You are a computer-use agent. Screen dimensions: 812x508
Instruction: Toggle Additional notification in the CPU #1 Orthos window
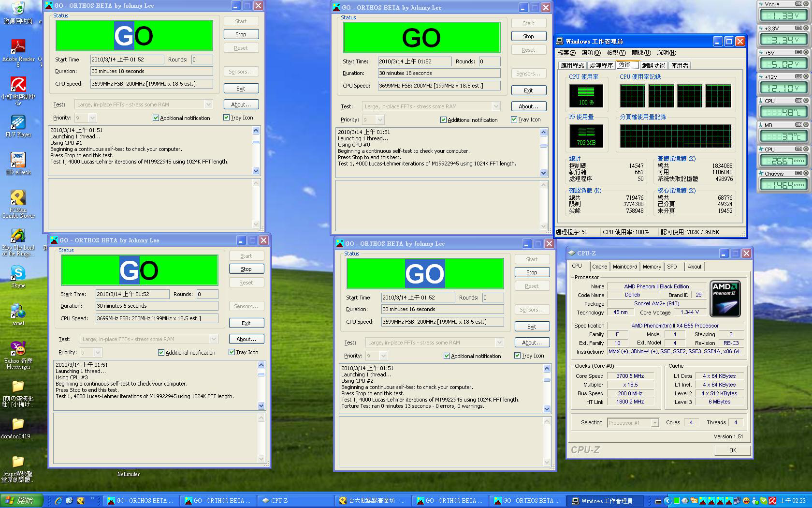coord(156,118)
